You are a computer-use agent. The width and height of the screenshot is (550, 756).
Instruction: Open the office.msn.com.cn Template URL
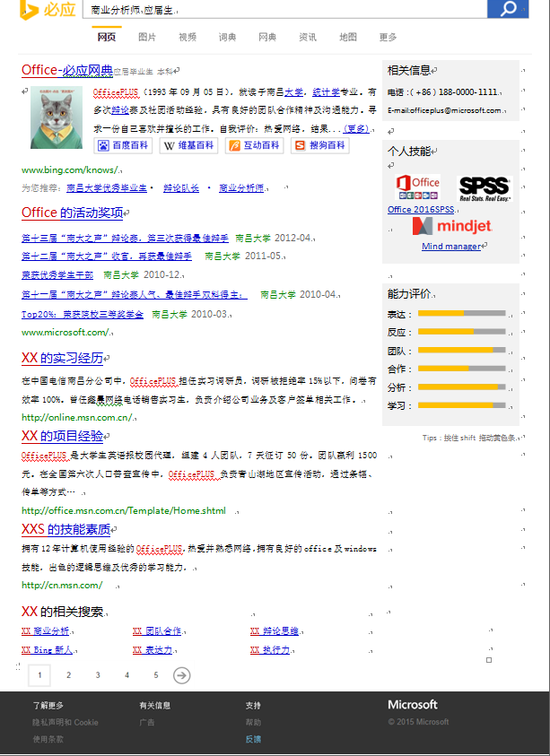(x=124, y=510)
